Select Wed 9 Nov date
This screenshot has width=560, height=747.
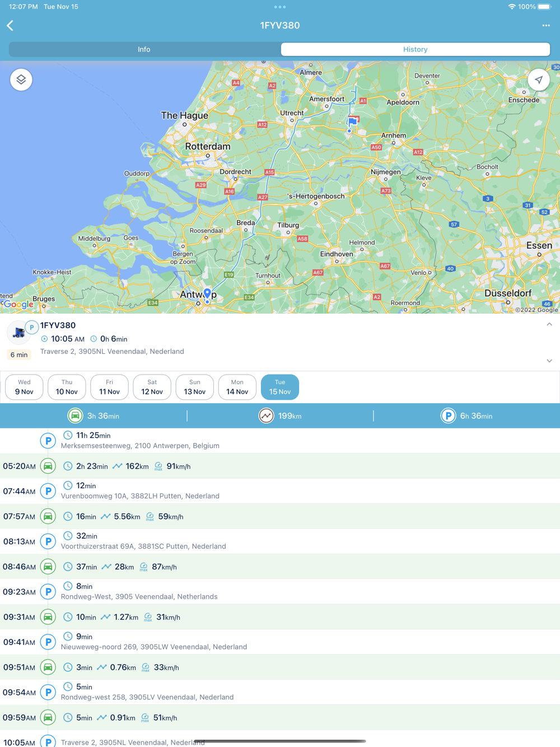point(24,387)
